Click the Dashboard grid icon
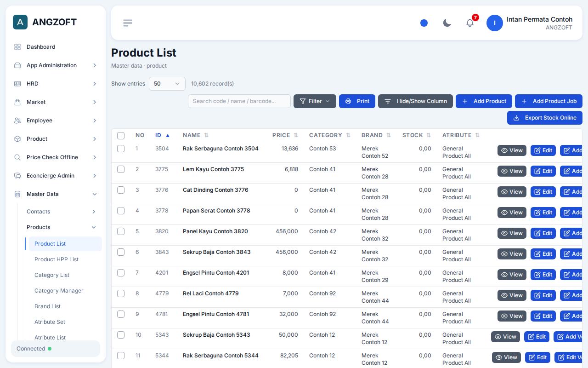This screenshot has height=368, width=588. (x=17, y=47)
